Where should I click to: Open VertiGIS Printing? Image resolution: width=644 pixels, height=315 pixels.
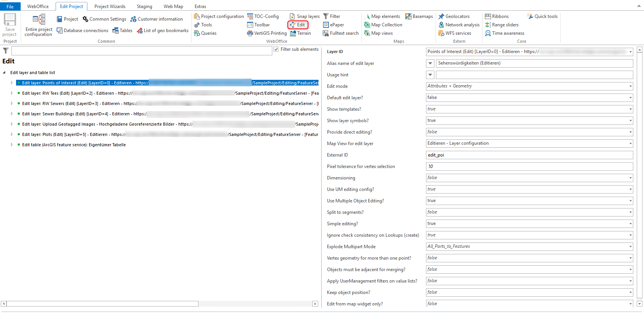coord(267,33)
